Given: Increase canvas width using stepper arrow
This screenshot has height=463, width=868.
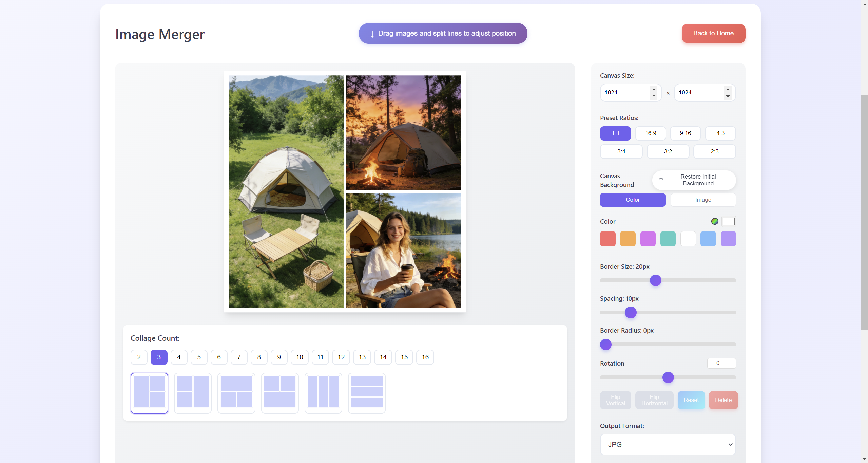Looking at the screenshot, I should tap(653, 89).
